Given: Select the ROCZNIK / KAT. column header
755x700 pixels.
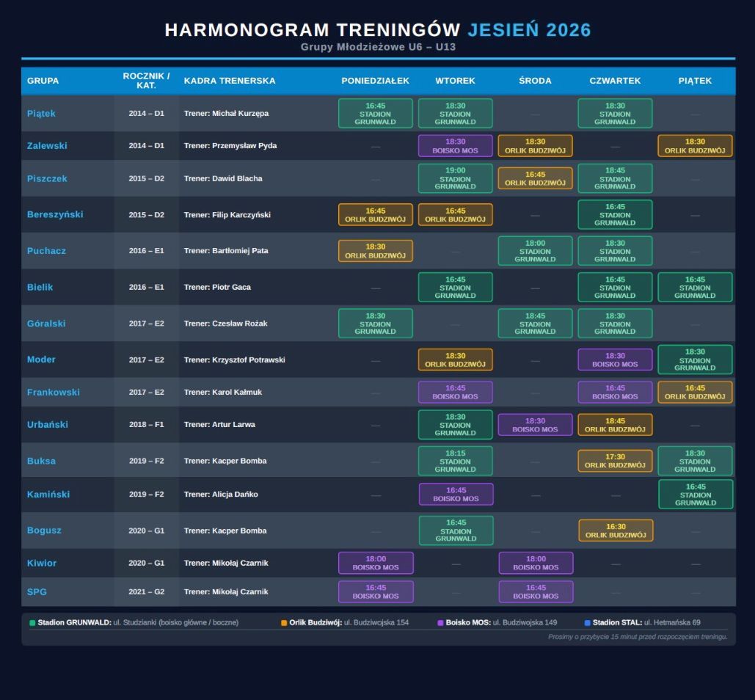Looking at the screenshot, I should click(x=147, y=81).
